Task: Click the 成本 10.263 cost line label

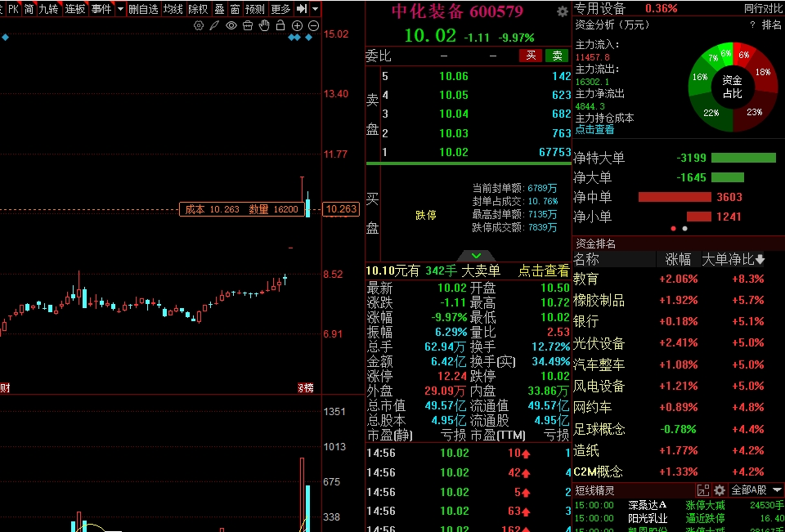Action: (242, 209)
